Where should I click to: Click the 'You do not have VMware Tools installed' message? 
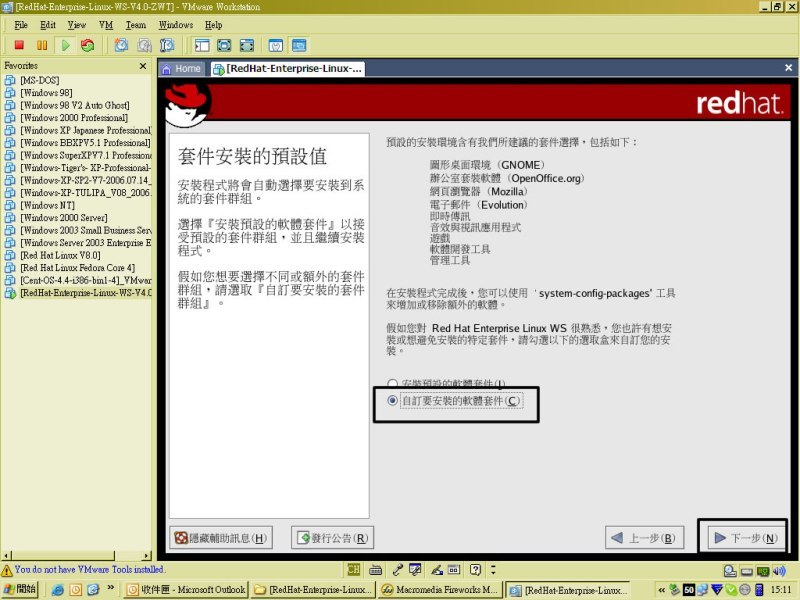(89, 569)
